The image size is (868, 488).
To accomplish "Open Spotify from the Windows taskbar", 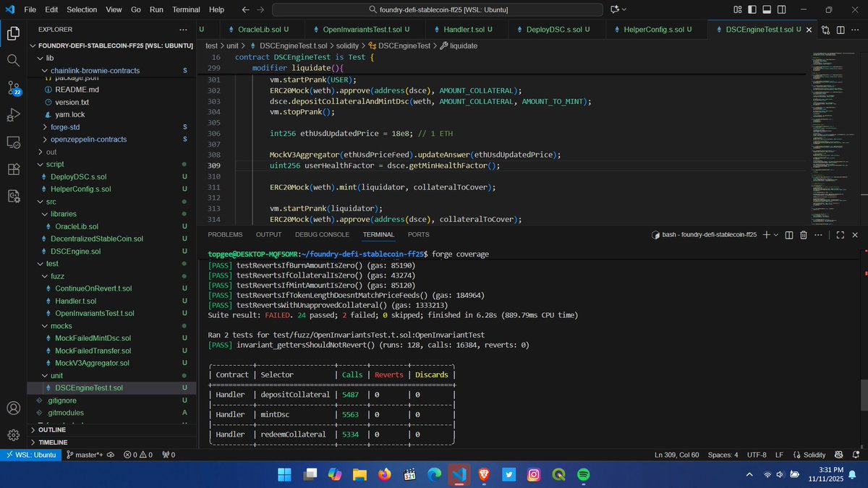I will (x=583, y=474).
